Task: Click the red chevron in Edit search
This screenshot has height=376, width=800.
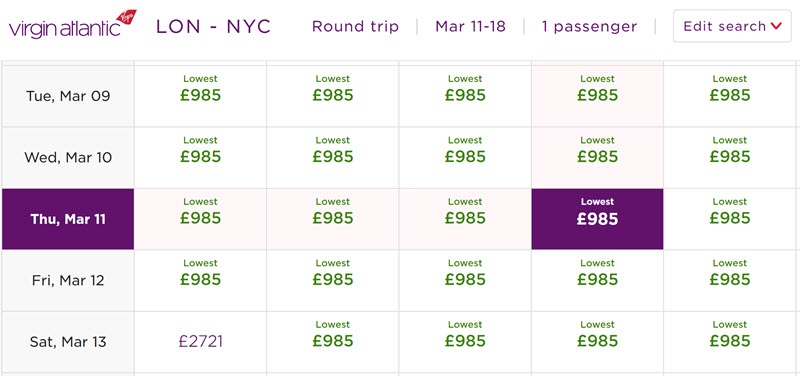Action: [777, 26]
